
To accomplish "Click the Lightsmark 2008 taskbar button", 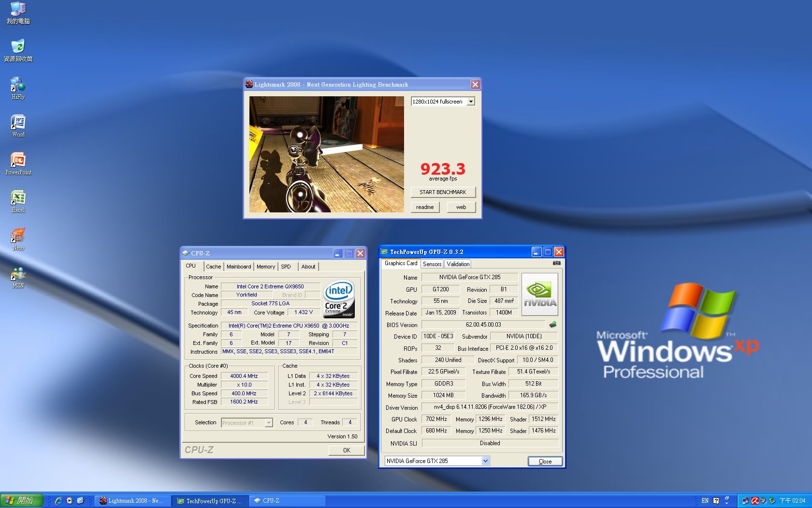I will coord(132,501).
